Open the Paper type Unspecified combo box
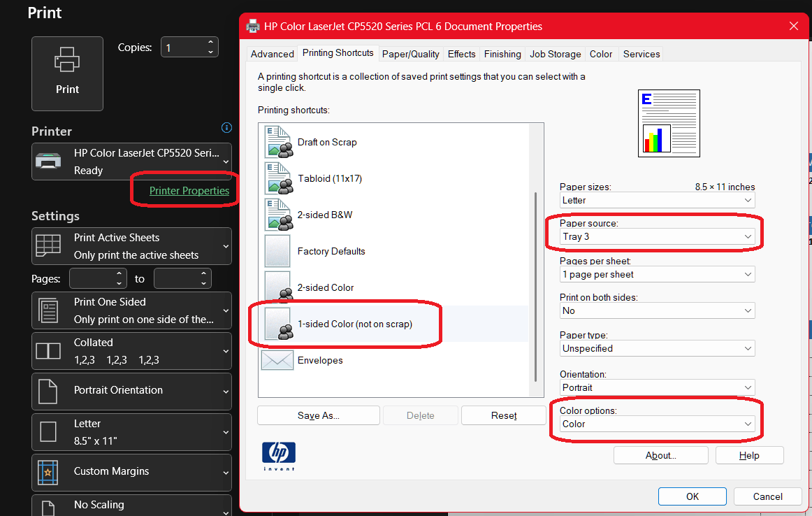The image size is (812, 516). [657, 348]
